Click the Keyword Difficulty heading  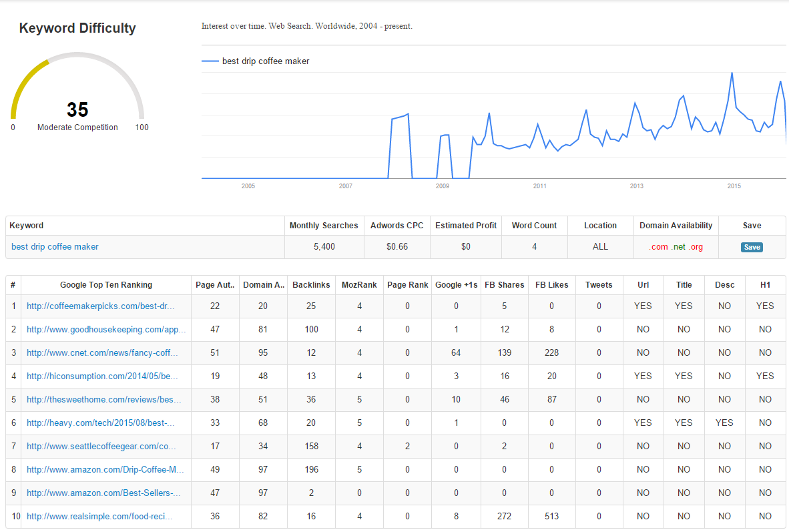coord(77,28)
